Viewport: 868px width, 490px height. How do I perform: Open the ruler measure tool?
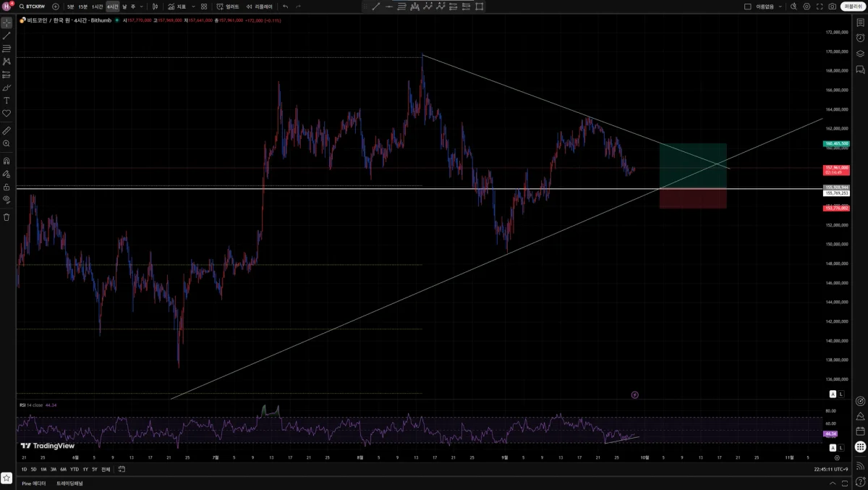pyautogui.click(x=7, y=131)
